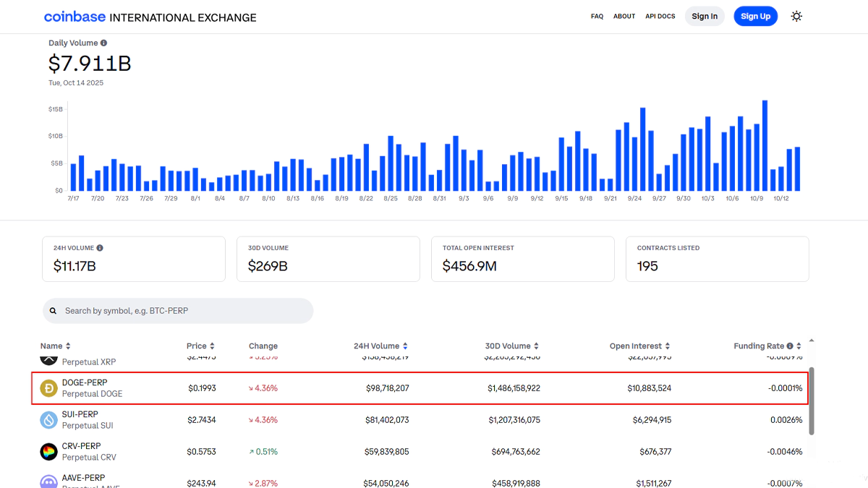Click the SUI coin icon
The width and height of the screenshot is (868, 488).
point(48,420)
